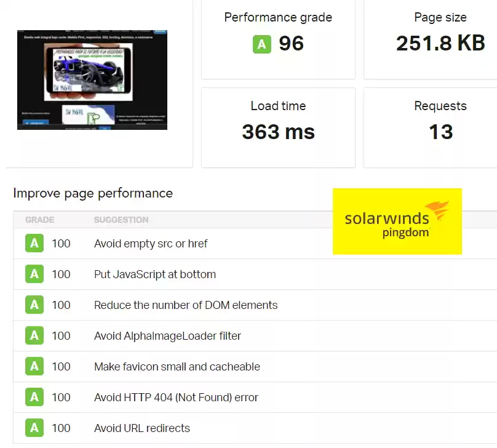Expand the Avoid empty src or href suggestion
Image resolution: width=497 pixels, height=448 pixels.
pyautogui.click(x=151, y=244)
